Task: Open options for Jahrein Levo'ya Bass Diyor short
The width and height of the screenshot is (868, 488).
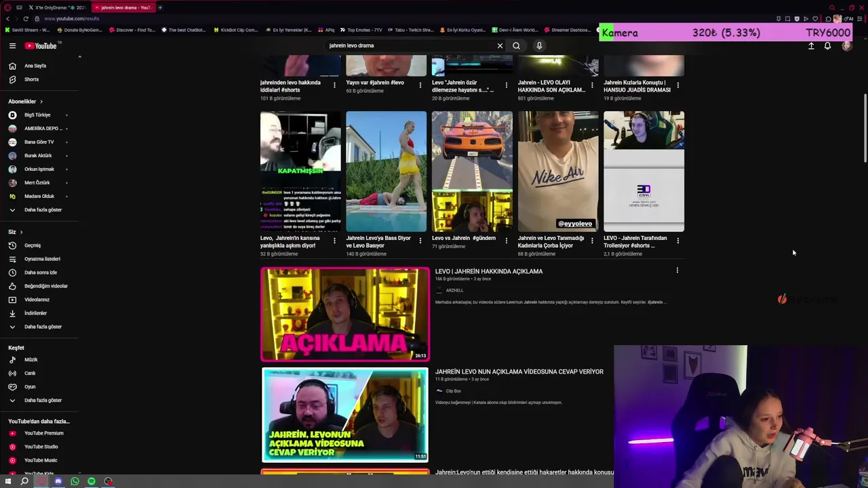Action: 420,241
